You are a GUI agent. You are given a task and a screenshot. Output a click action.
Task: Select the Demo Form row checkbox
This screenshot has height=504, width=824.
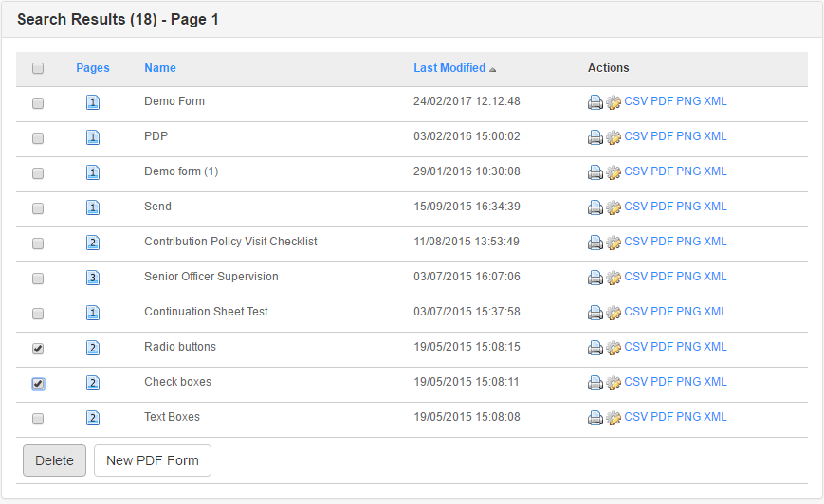[x=38, y=102]
